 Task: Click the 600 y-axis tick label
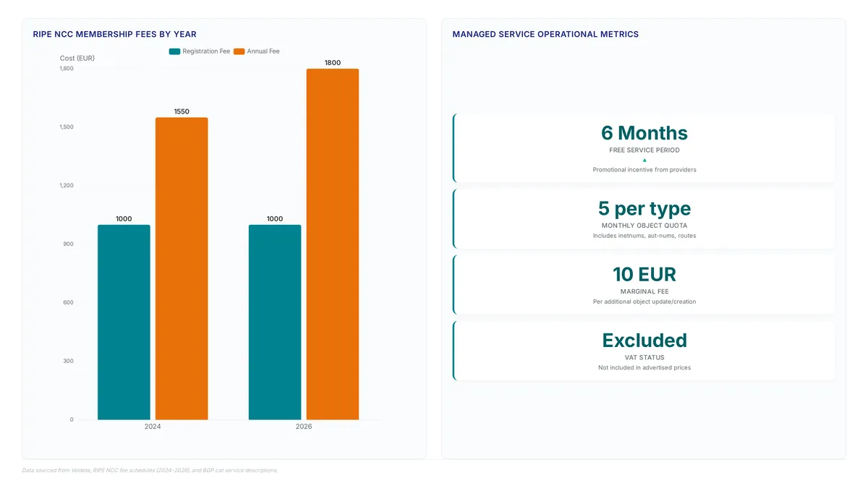[68, 303]
